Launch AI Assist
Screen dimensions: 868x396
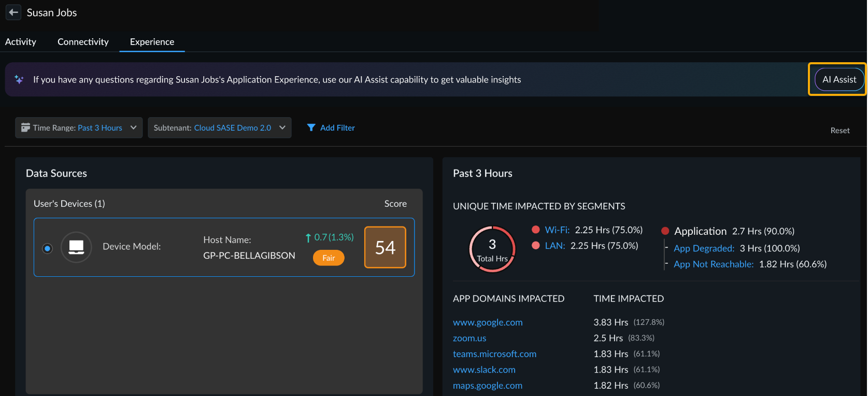click(839, 79)
